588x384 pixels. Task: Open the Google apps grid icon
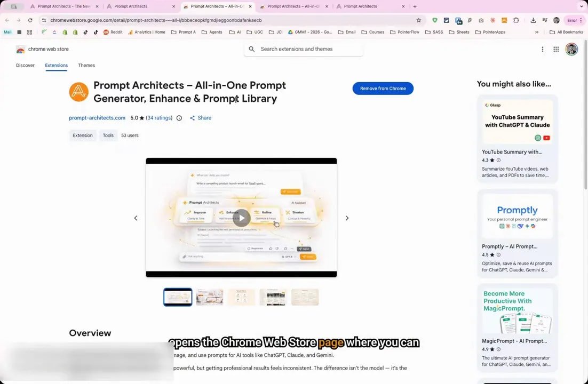click(x=556, y=49)
